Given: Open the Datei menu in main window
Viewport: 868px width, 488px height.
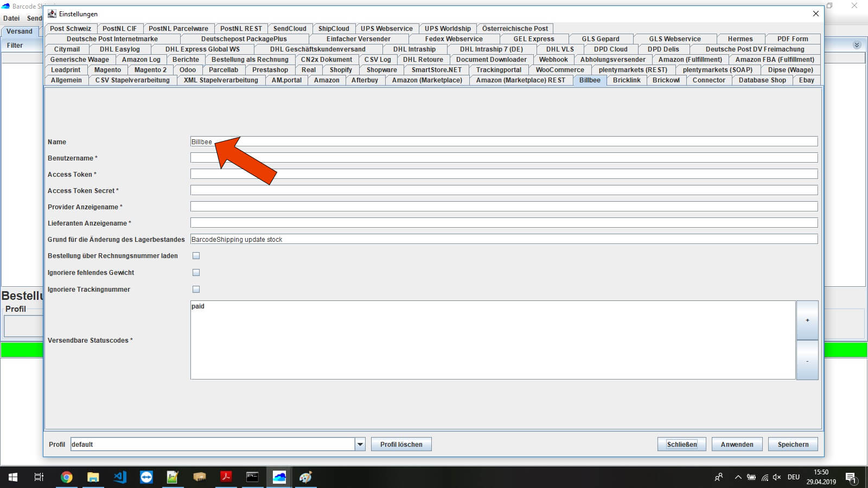Looking at the screenshot, I should click(11, 18).
